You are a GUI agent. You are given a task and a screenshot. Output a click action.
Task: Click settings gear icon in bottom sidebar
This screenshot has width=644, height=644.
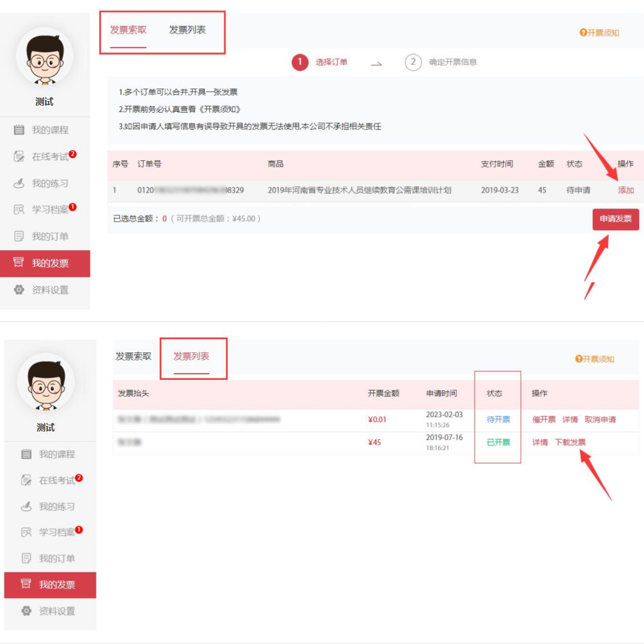point(26,611)
